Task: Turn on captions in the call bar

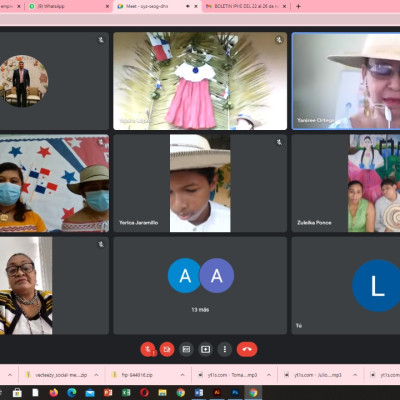Action: [x=186, y=349]
